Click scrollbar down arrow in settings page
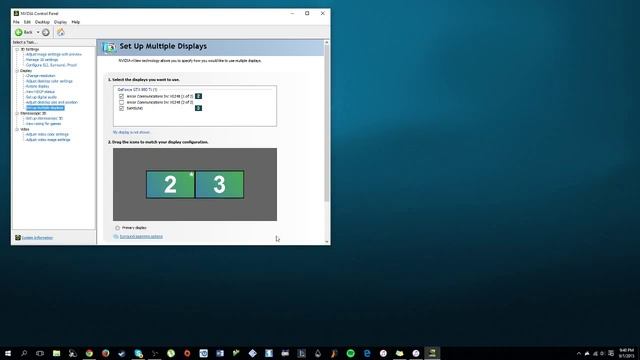640x360 pixels. click(327, 242)
